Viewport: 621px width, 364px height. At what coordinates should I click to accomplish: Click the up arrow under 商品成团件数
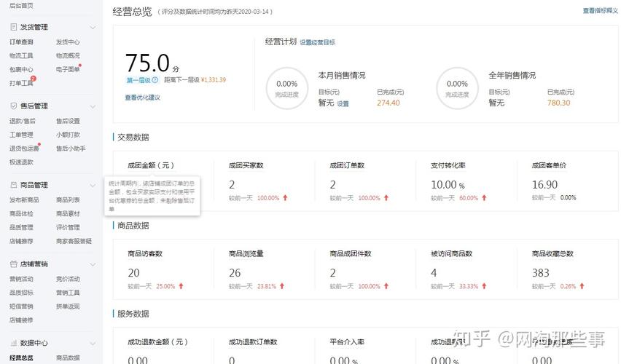click(386, 286)
